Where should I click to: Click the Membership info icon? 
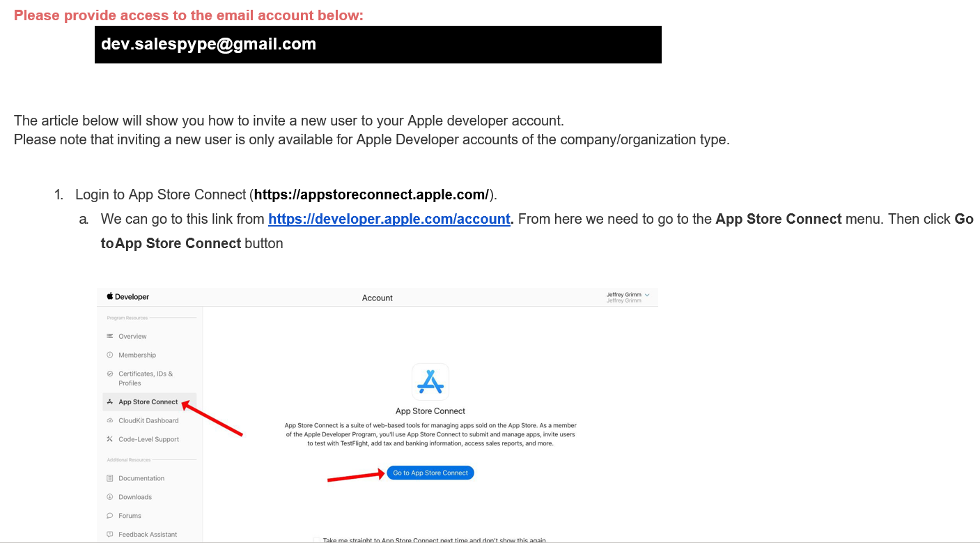pyautogui.click(x=109, y=355)
